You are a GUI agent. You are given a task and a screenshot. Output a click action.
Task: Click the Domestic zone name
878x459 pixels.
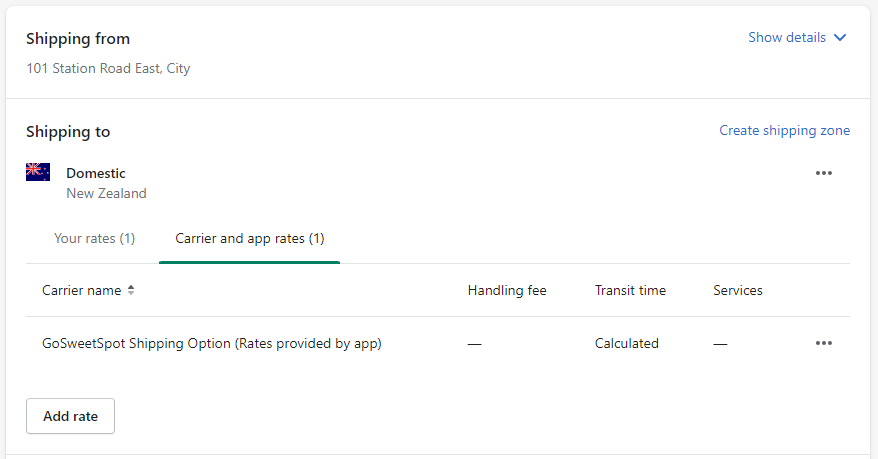[96, 173]
